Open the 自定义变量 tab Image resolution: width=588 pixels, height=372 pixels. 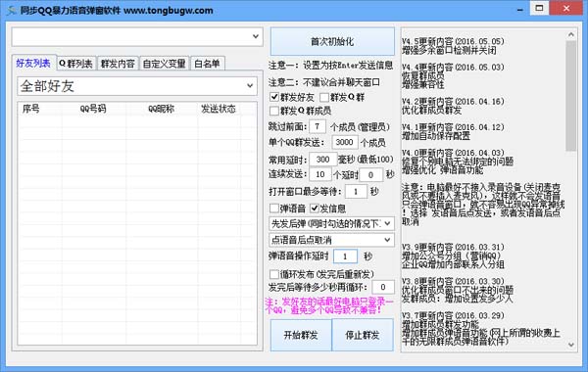(165, 64)
